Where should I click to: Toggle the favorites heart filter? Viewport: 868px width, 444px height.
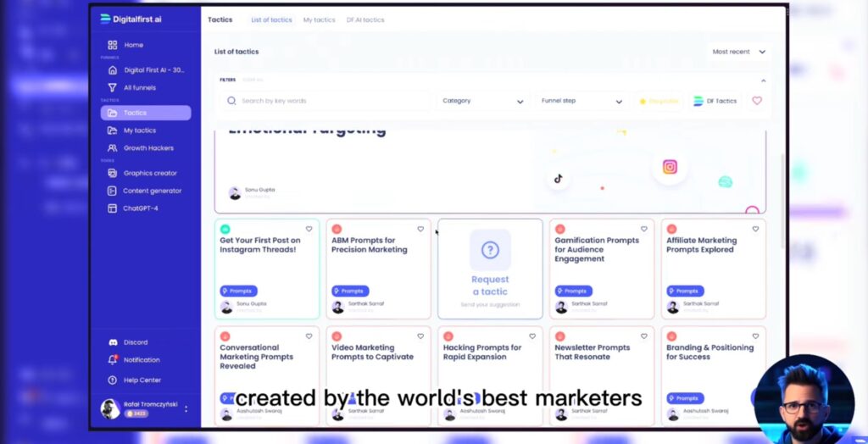(757, 101)
